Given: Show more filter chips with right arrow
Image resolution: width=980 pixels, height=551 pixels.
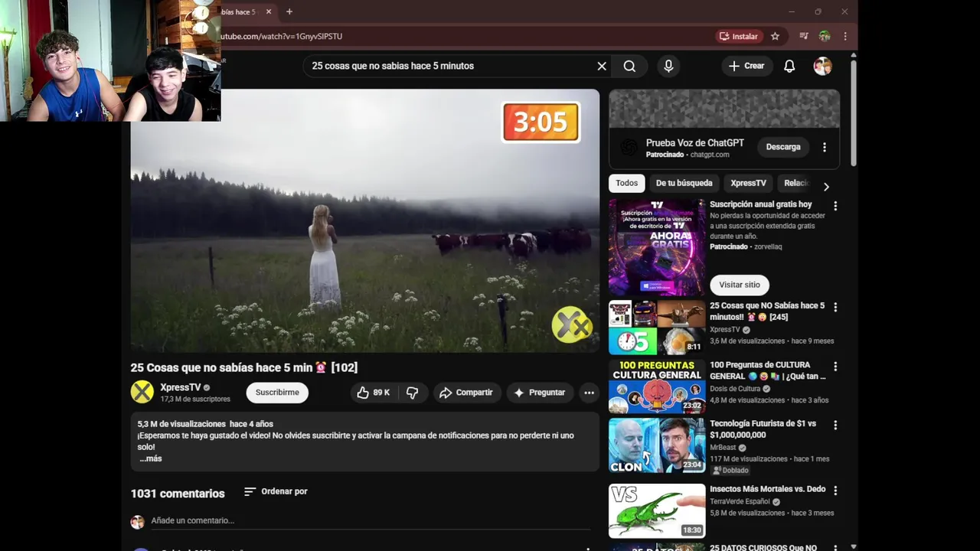Looking at the screenshot, I should point(826,186).
